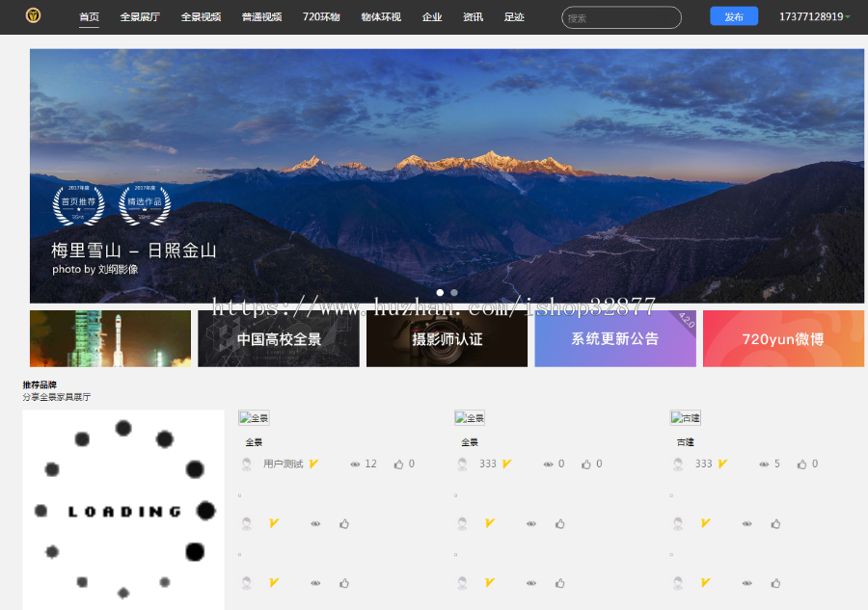
Task: Select the first carousel indicator dot
Action: [439, 291]
